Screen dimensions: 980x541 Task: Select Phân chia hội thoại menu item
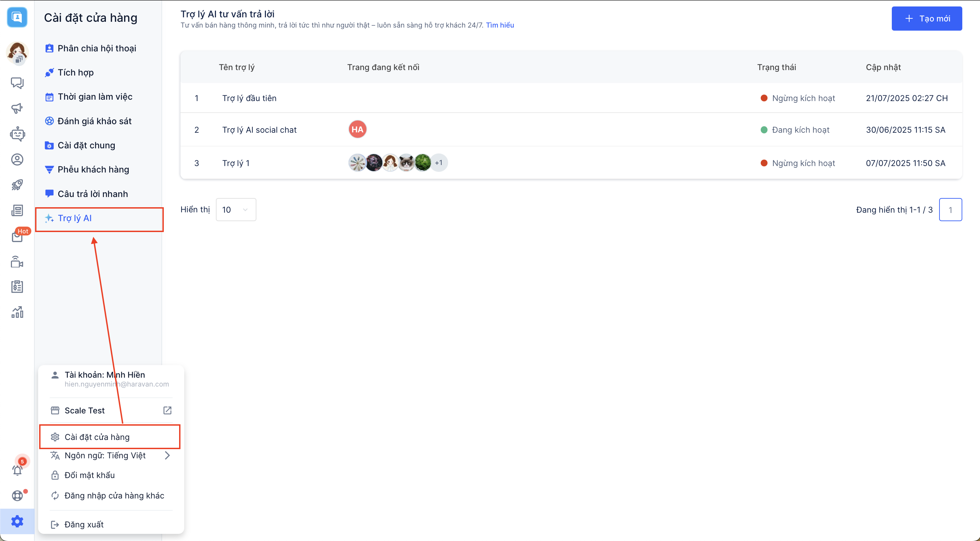coord(97,48)
